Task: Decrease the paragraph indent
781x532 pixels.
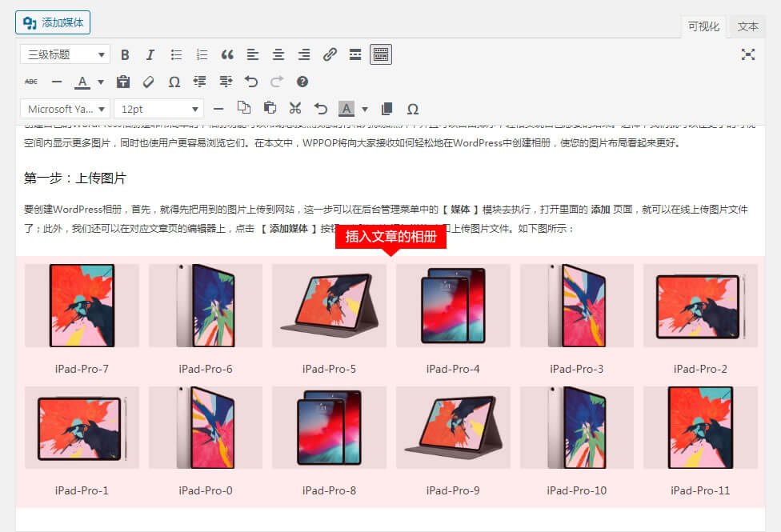Action: [200, 82]
